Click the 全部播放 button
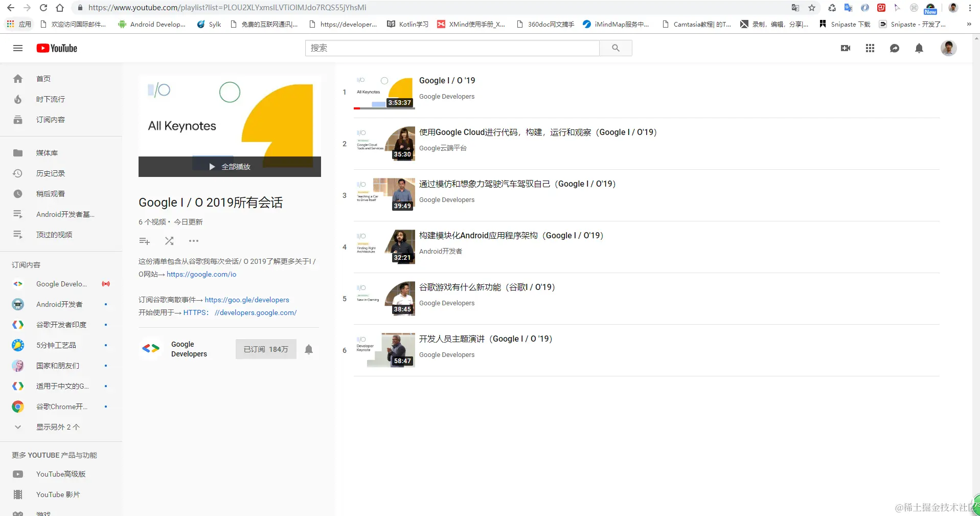The height and width of the screenshot is (516, 980). [229, 166]
